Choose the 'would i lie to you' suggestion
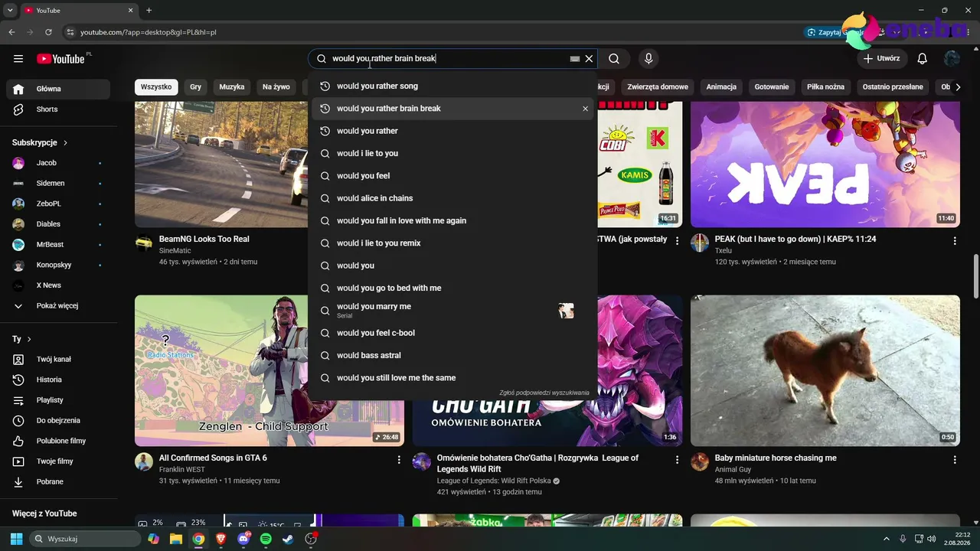This screenshot has height=551, width=980. [x=452, y=154]
